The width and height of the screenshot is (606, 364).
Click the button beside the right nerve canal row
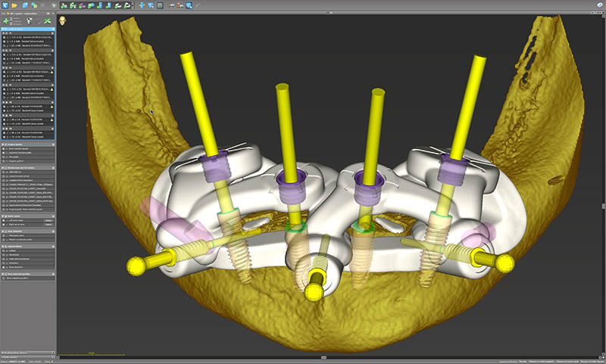pyautogui.click(x=48, y=226)
